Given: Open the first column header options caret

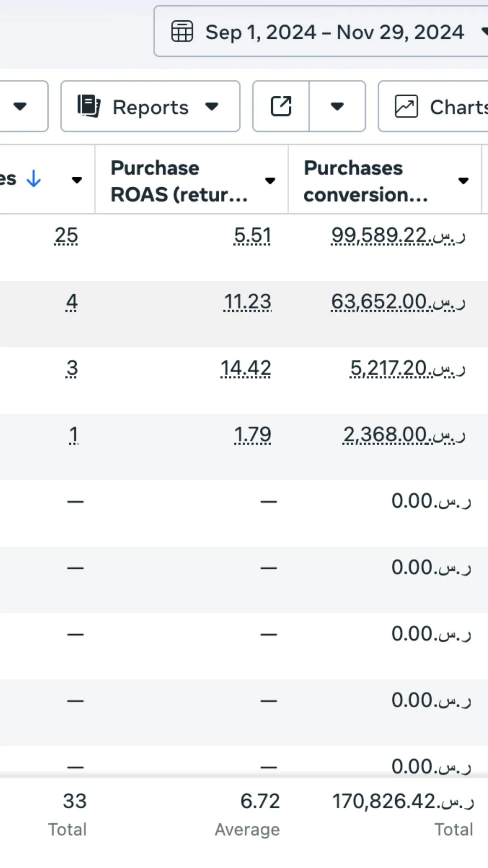Looking at the screenshot, I should (x=77, y=180).
